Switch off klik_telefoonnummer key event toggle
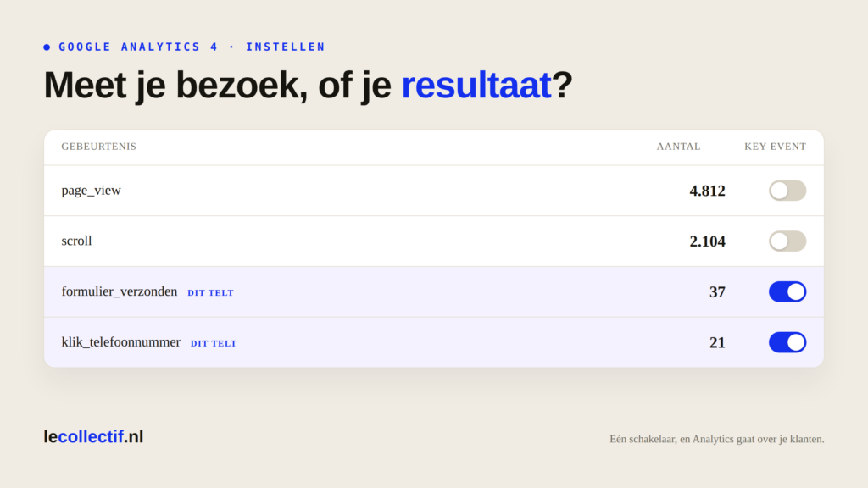This screenshot has height=488, width=868. 787,342
